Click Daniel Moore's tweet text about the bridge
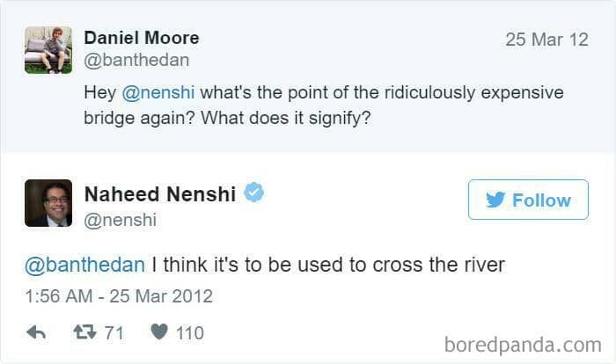 tap(324, 106)
